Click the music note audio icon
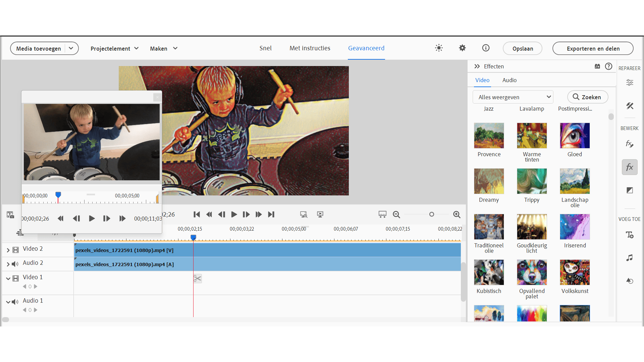Viewport: 644px width, 362px height. point(630,258)
